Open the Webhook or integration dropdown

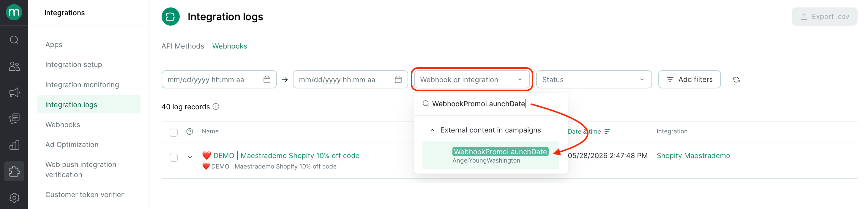(471, 80)
